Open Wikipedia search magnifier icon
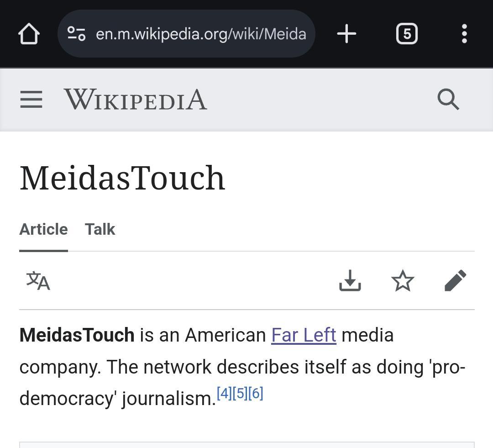The width and height of the screenshot is (493, 448). click(448, 100)
